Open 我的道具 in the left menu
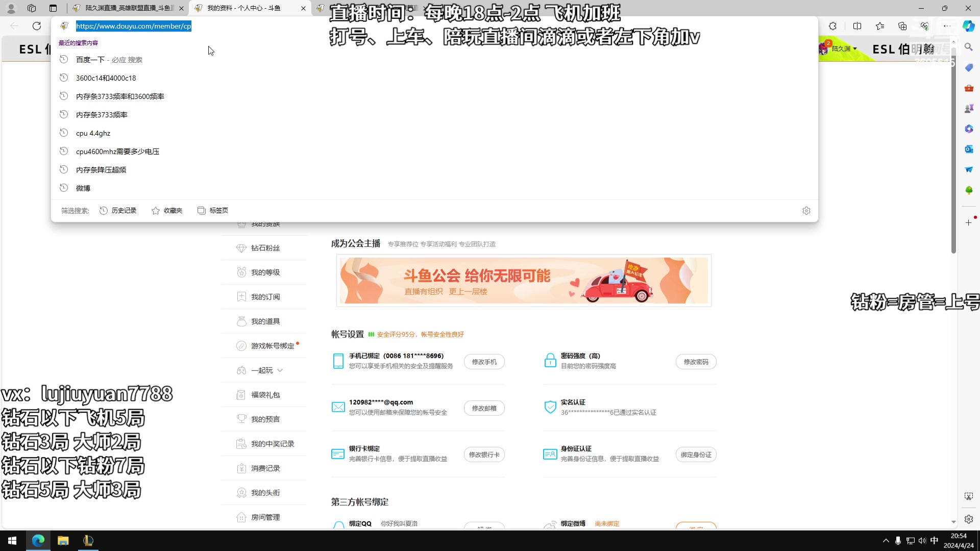This screenshot has height=551, width=980. pos(265,321)
